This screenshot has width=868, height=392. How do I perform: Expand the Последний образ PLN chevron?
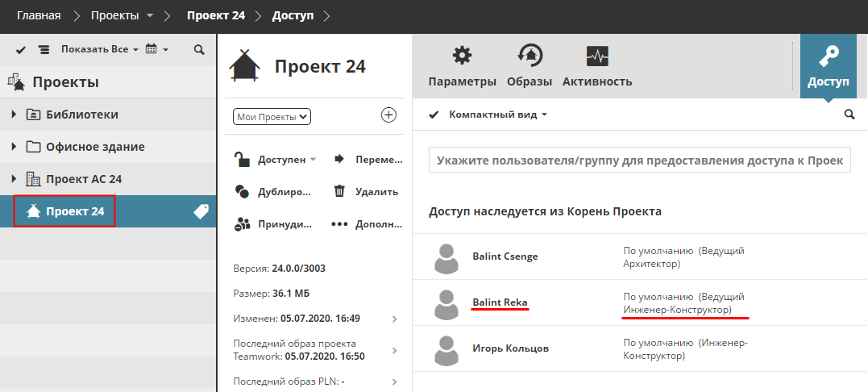point(394,382)
